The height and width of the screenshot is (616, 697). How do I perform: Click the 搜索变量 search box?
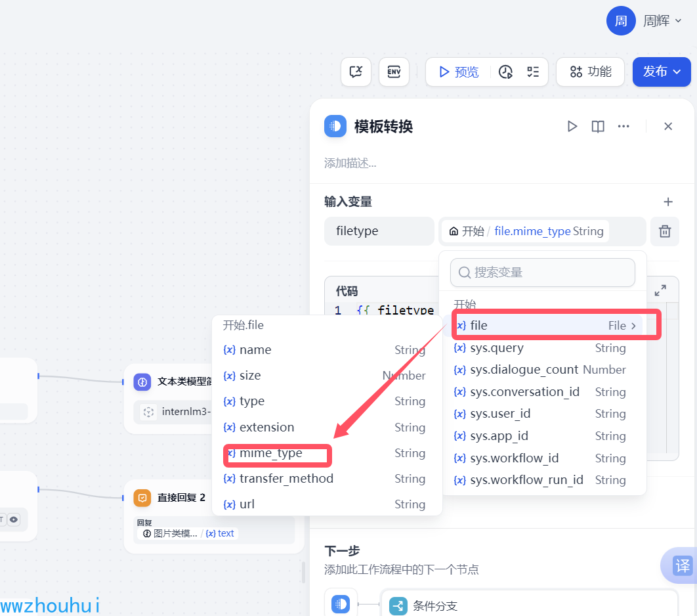point(542,272)
